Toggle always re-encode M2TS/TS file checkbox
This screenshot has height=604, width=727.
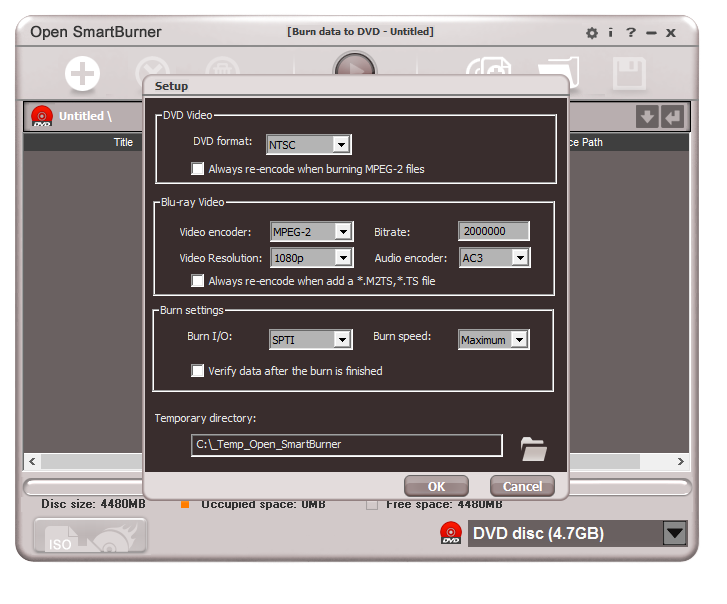(198, 280)
